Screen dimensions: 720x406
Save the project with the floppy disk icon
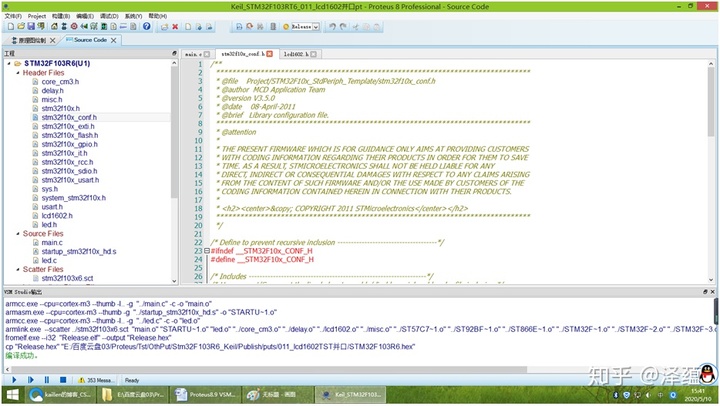pos(30,27)
